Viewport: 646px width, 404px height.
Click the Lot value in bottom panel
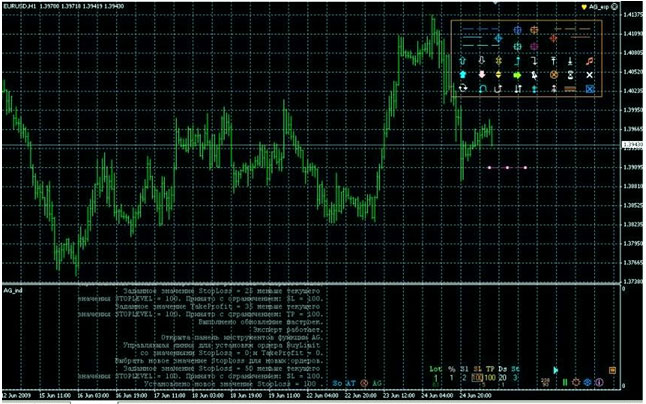436,380
